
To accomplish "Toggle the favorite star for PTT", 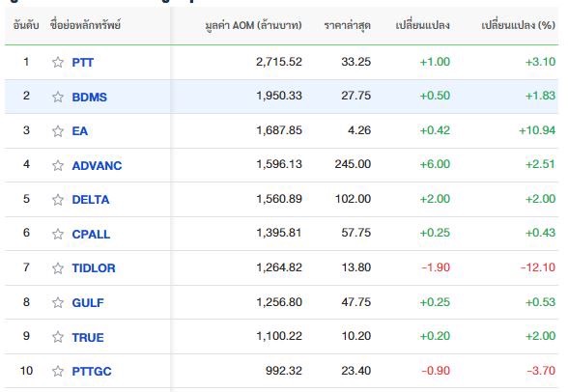I will pos(58,62).
